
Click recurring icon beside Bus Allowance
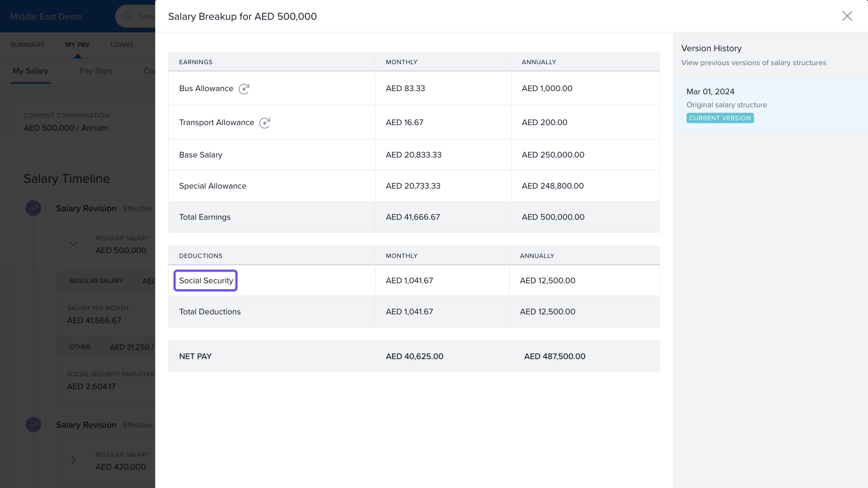pos(244,89)
